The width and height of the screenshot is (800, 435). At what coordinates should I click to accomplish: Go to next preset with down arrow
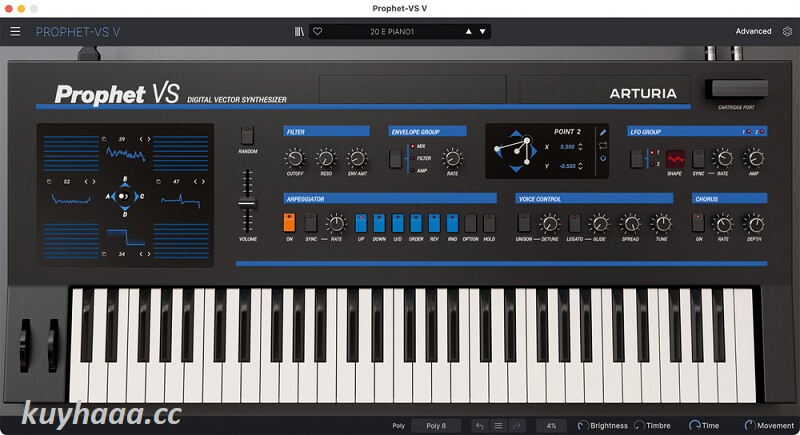point(482,32)
